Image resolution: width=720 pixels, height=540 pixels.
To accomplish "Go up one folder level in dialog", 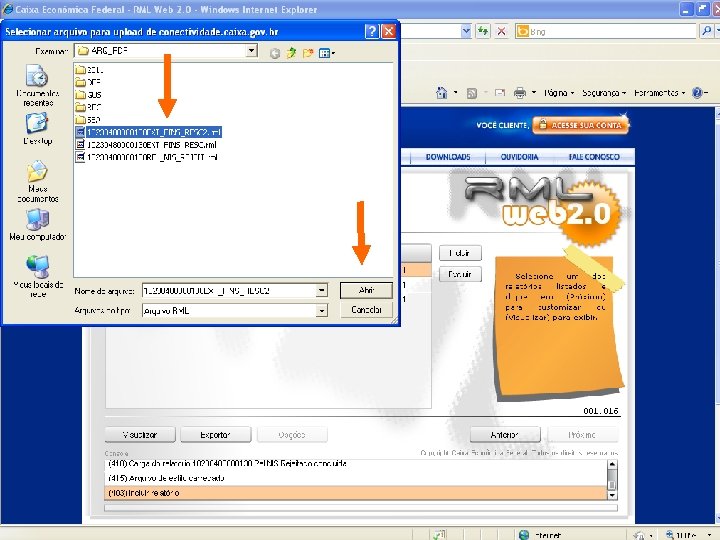I will pos(291,53).
